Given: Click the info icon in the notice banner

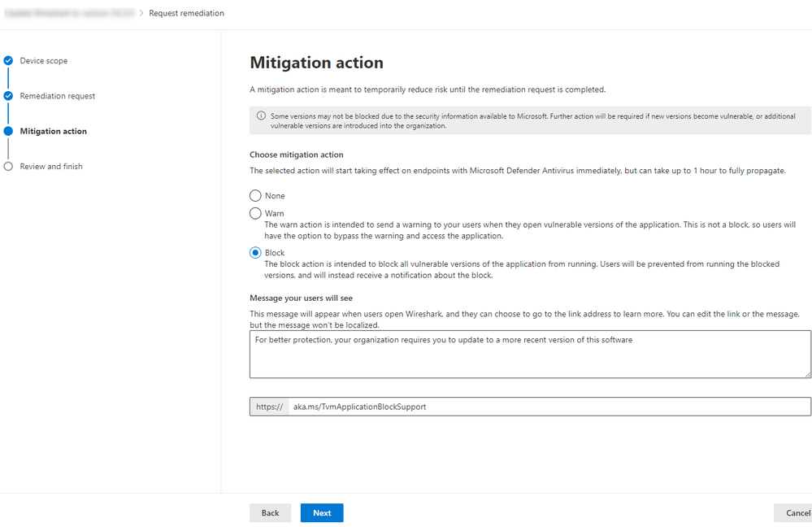Looking at the screenshot, I should point(261,116).
